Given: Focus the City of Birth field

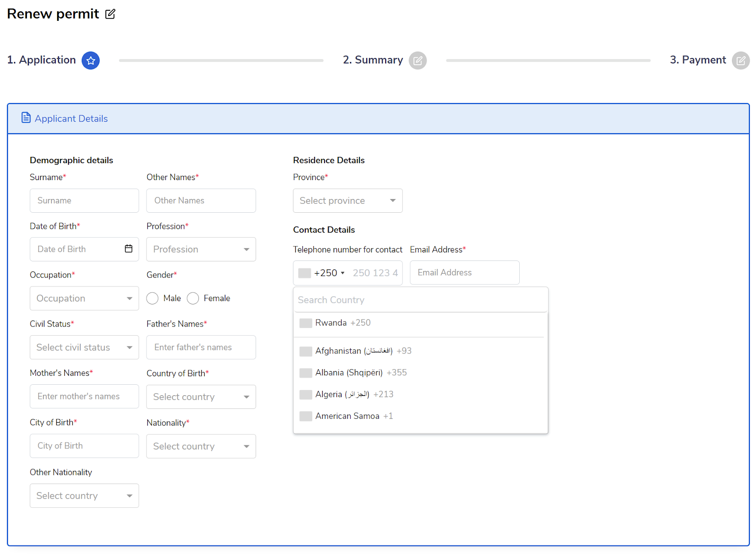Looking at the screenshot, I should point(84,446).
